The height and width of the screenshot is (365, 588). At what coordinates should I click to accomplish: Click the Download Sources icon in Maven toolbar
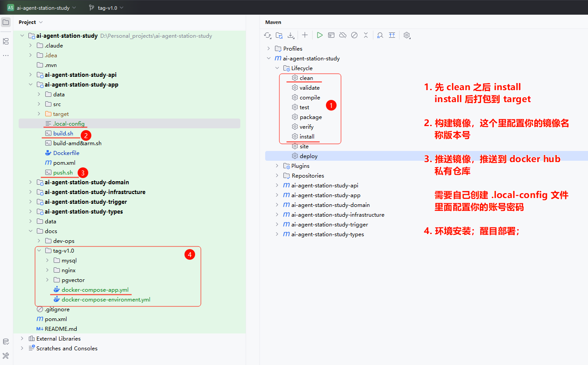coord(291,35)
